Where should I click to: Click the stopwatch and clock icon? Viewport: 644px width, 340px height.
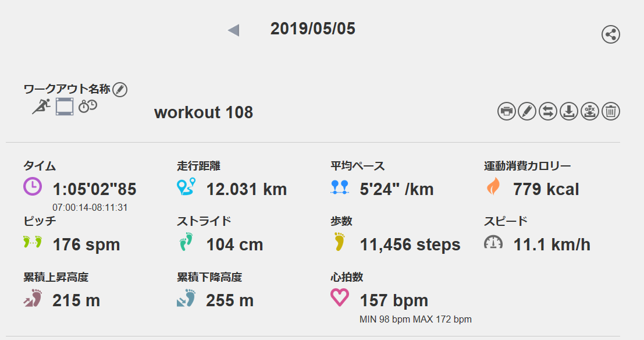click(88, 107)
